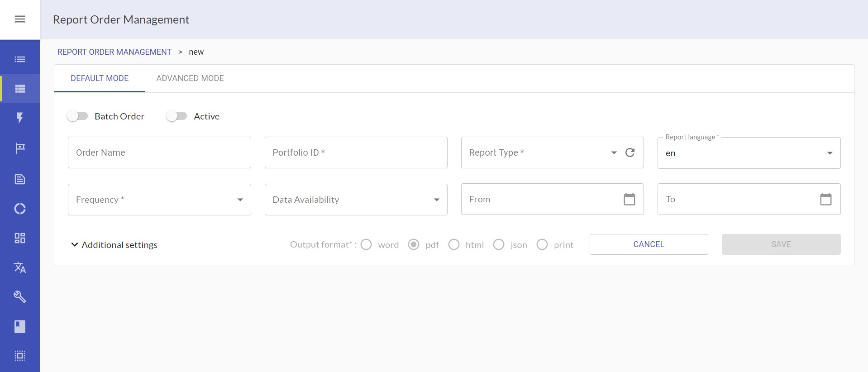Turn on the Active toggle
This screenshot has width=868, height=372.
pyautogui.click(x=176, y=116)
